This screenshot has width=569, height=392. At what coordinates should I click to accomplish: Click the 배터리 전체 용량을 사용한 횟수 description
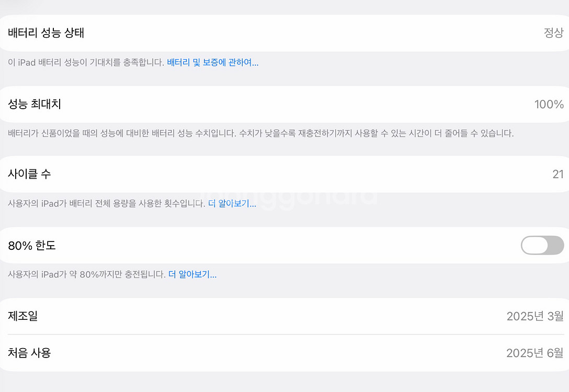107,204
